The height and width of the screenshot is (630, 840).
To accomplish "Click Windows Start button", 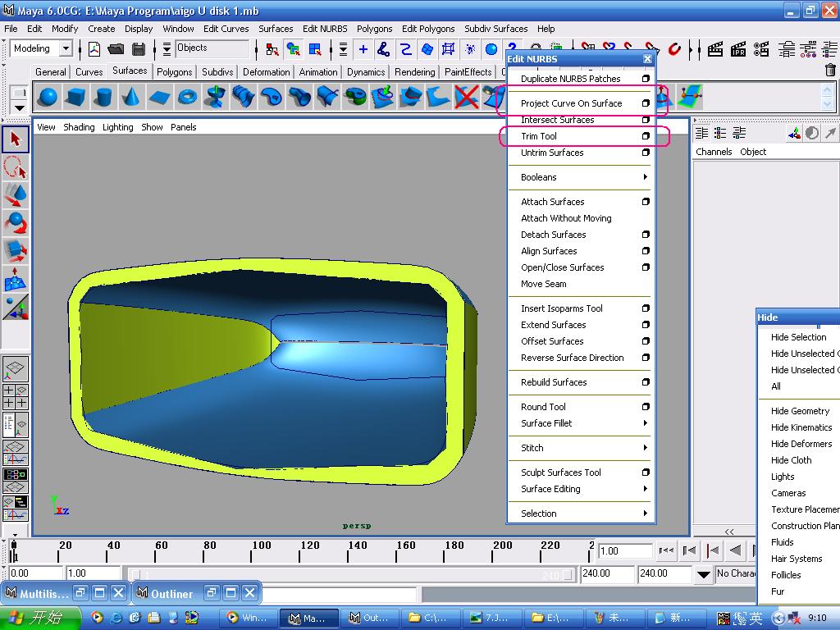I will [41, 618].
